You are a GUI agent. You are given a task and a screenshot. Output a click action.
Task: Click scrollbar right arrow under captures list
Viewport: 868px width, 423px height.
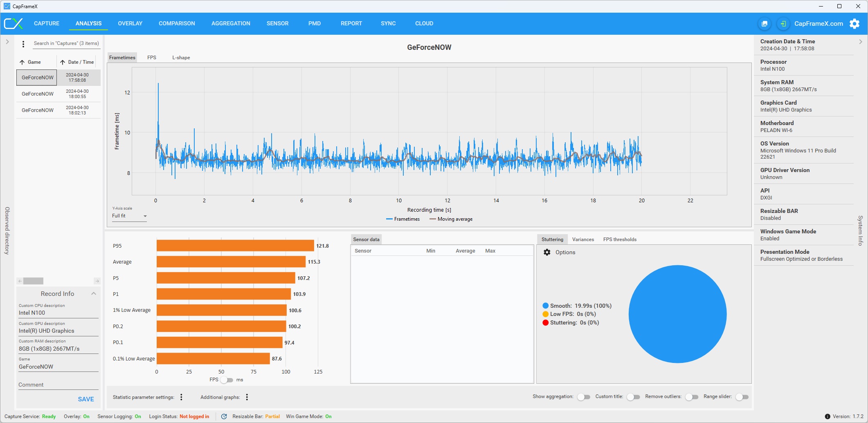coord(97,281)
